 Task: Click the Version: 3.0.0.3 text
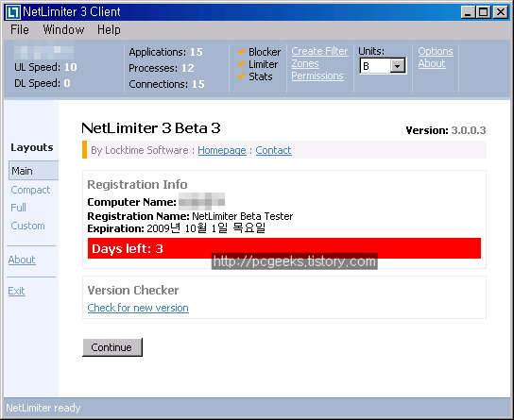point(446,130)
